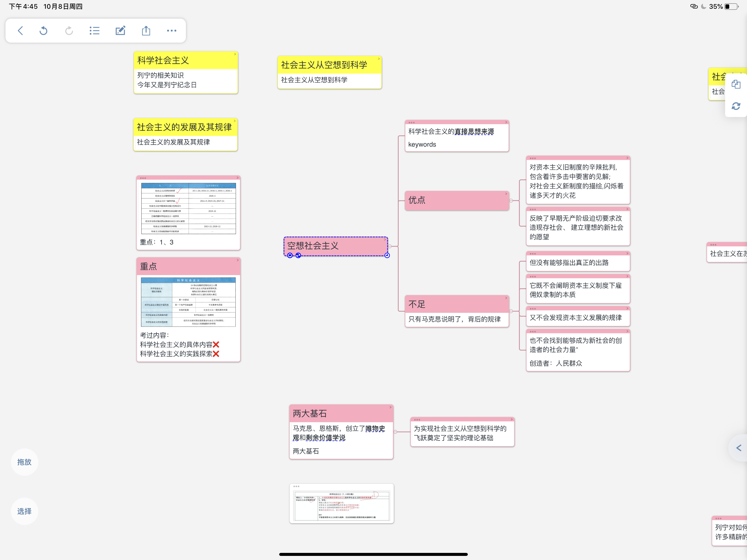Click the keywords text in source card
Viewport: 747px width, 560px height.
click(422, 144)
